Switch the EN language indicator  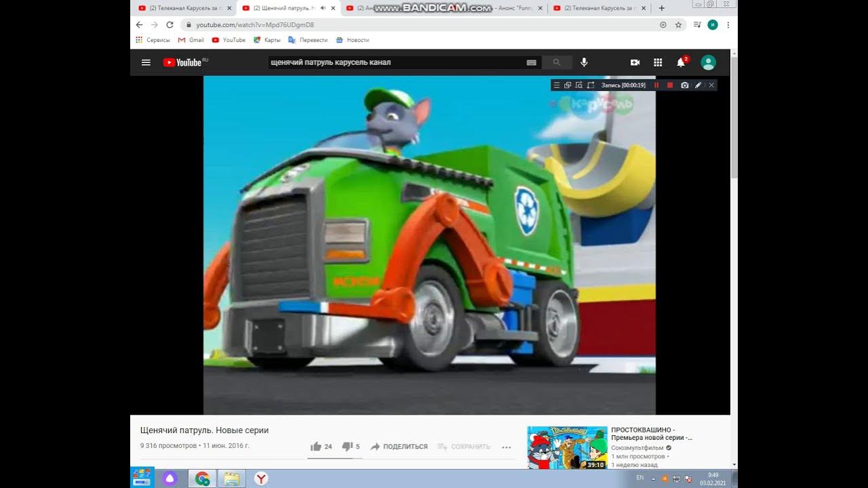click(640, 478)
